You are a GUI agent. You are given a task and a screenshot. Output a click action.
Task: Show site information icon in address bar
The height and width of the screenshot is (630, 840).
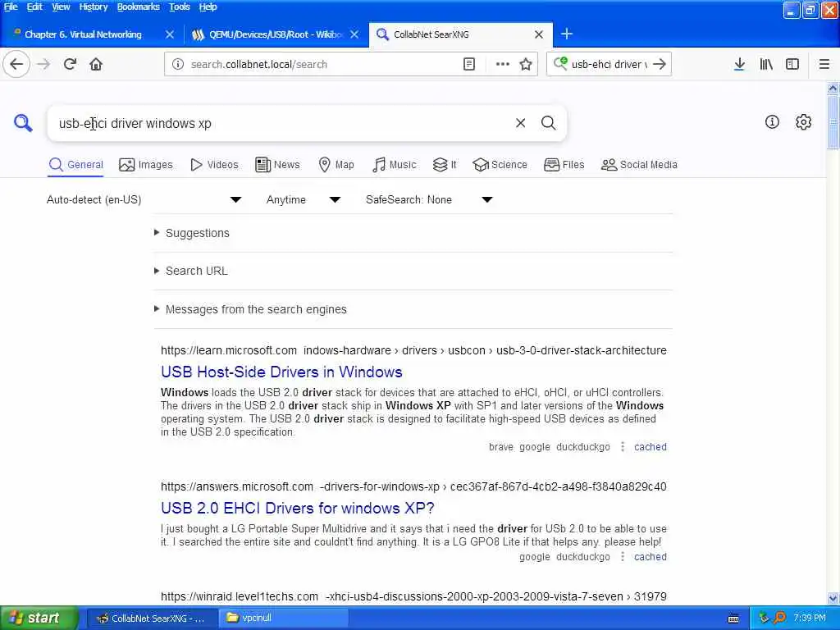177,64
